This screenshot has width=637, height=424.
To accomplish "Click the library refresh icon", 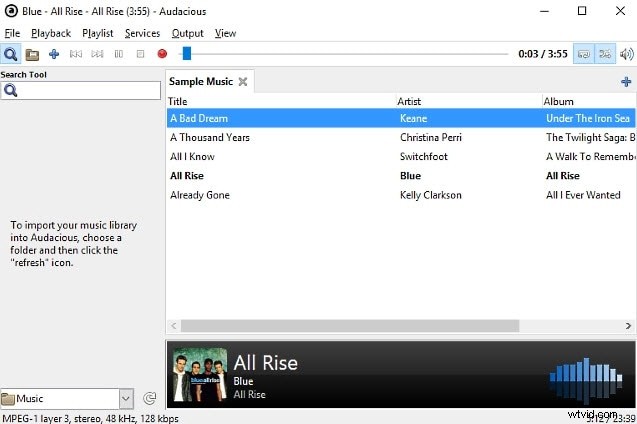I will coord(150,399).
